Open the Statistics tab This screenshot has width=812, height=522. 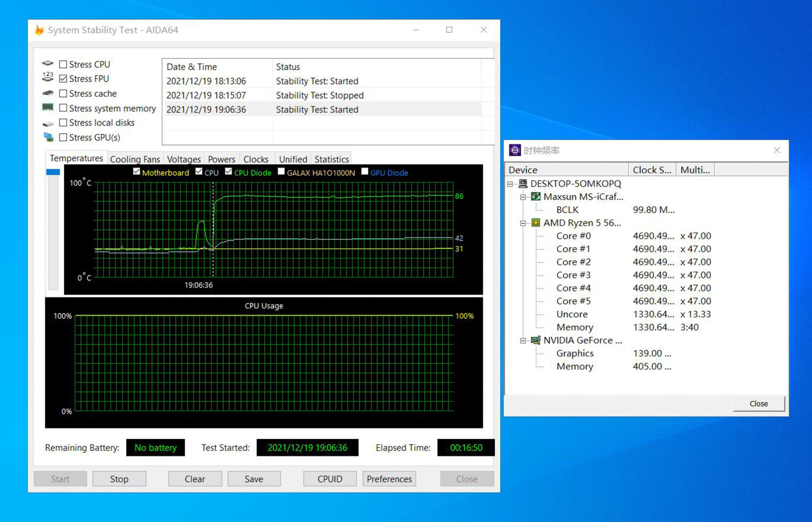[x=332, y=159]
